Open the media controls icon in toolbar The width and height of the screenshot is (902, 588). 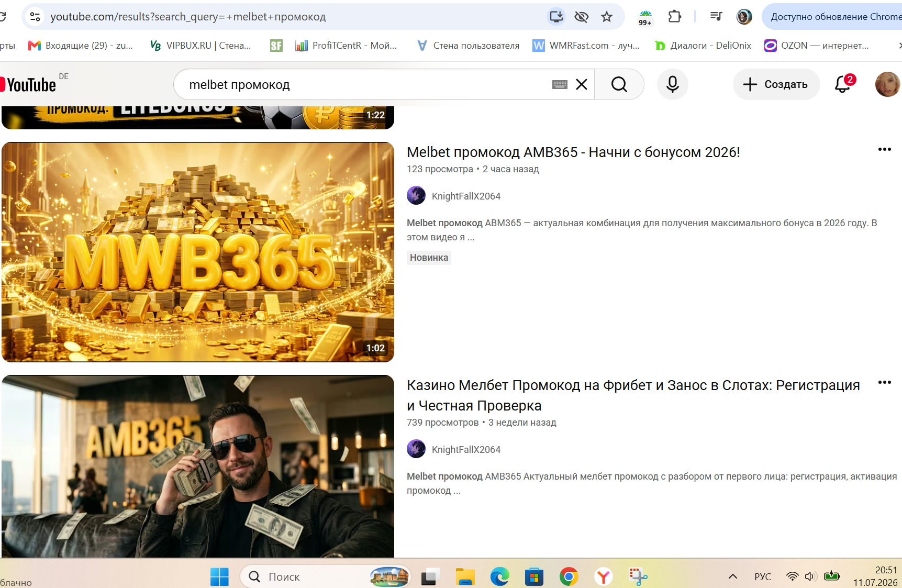(x=716, y=17)
